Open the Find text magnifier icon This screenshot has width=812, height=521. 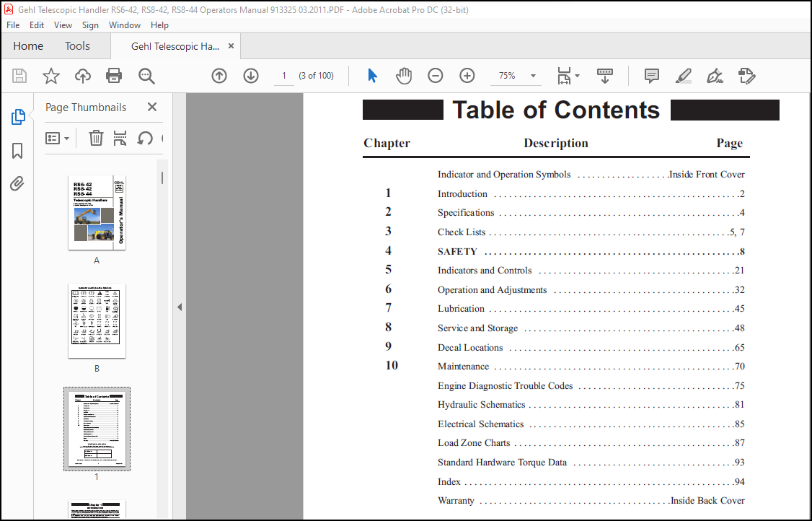pos(146,76)
